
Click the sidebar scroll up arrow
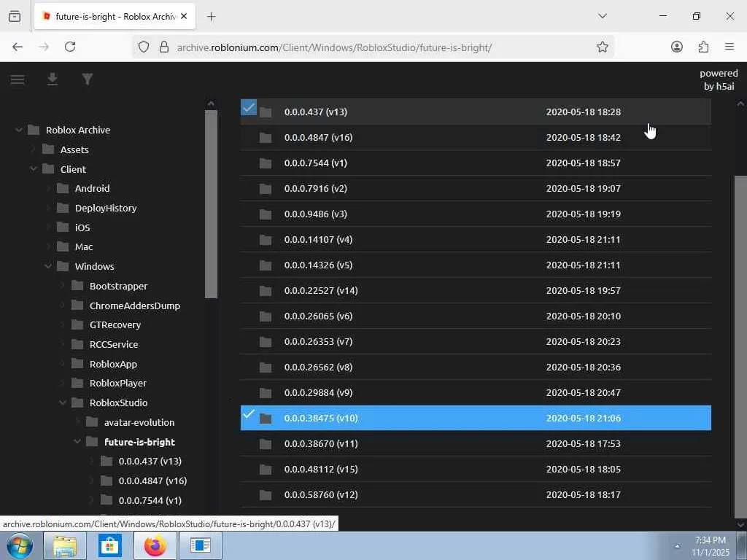(x=211, y=104)
